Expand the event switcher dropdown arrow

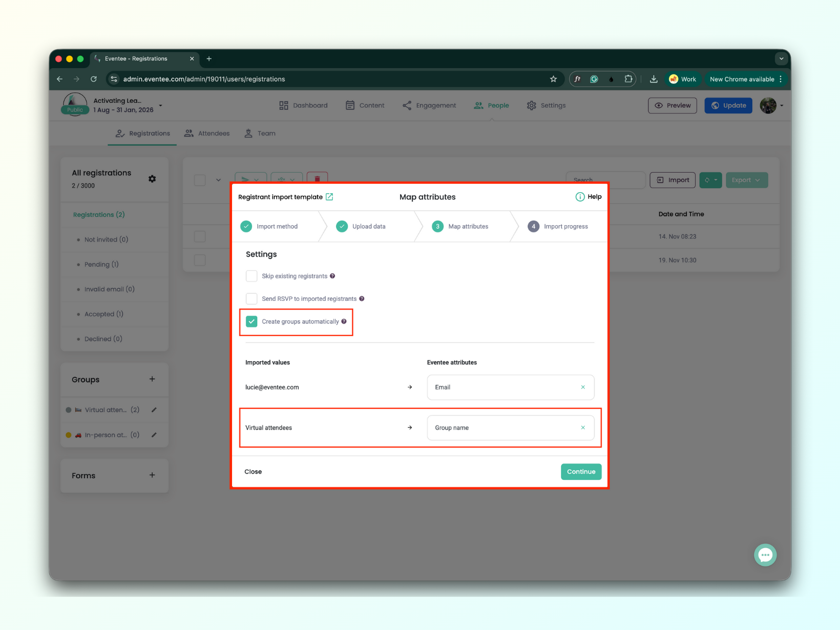tap(161, 106)
